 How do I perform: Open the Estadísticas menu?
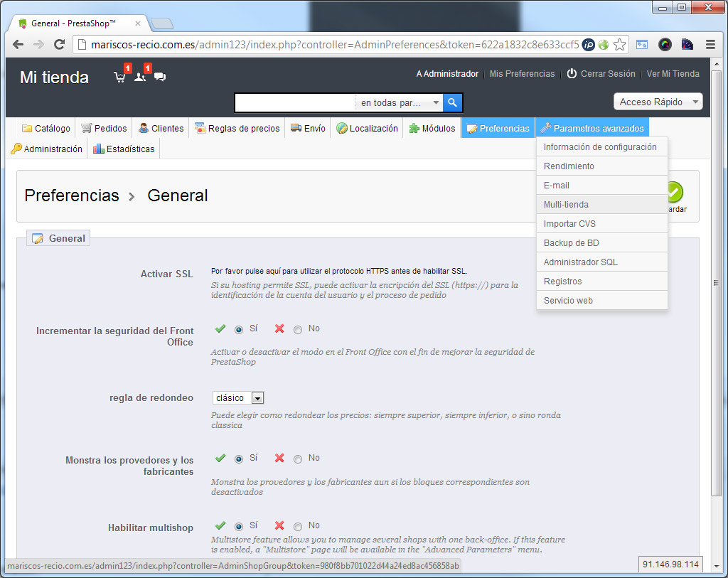[124, 149]
